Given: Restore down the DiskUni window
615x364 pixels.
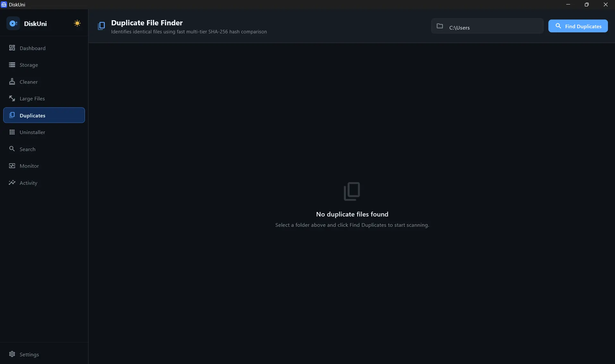Looking at the screenshot, I should pos(587,4).
